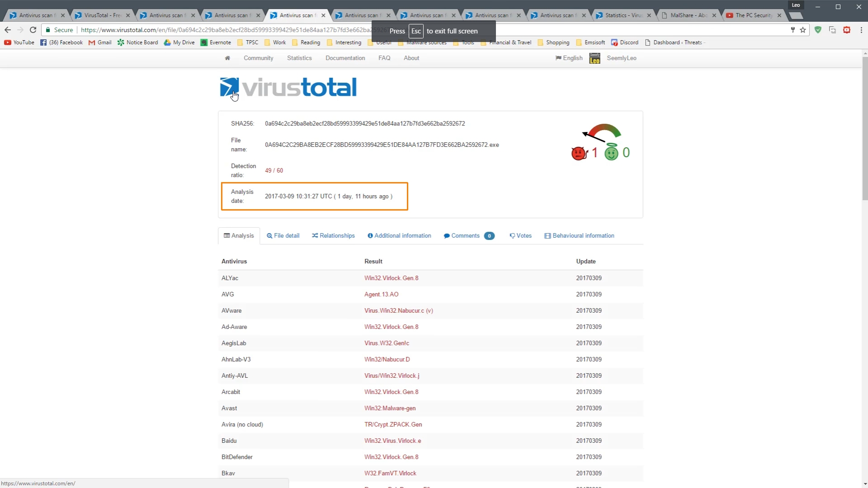Open the Comments tab
This screenshot has width=868, height=488.
[x=465, y=236]
